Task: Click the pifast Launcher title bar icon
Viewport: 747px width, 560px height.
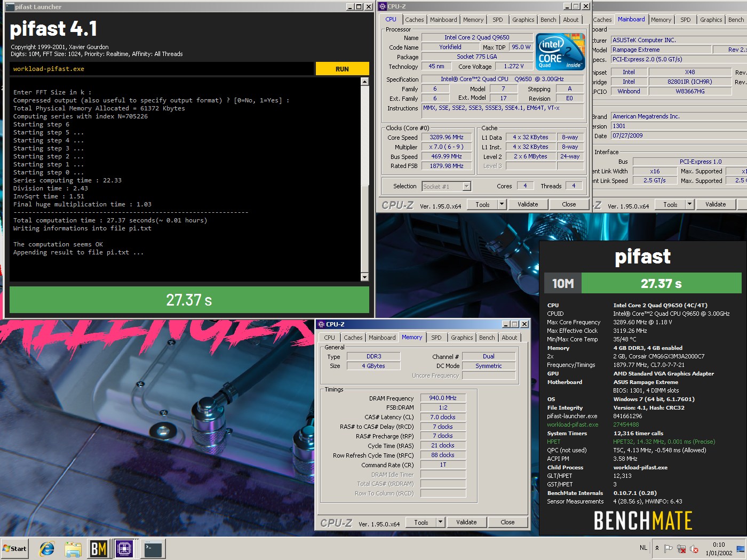Action: (x=10, y=7)
